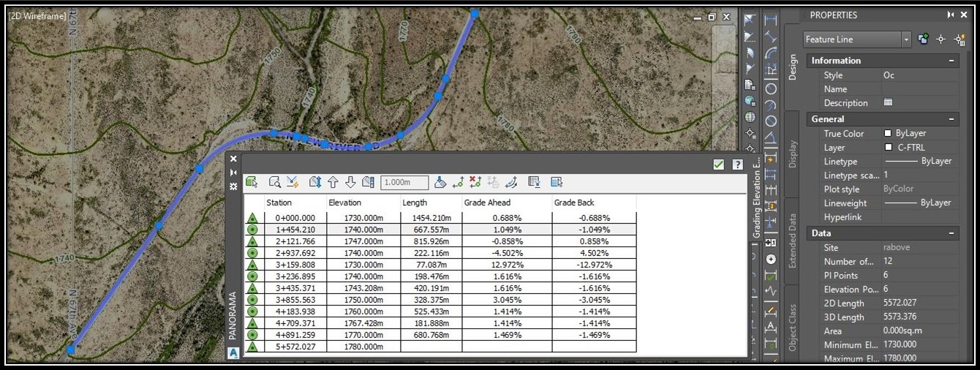Click the Zoom To icon in elevation editor
This screenshot has height=370, width=980.
click(x=275, y=182)
